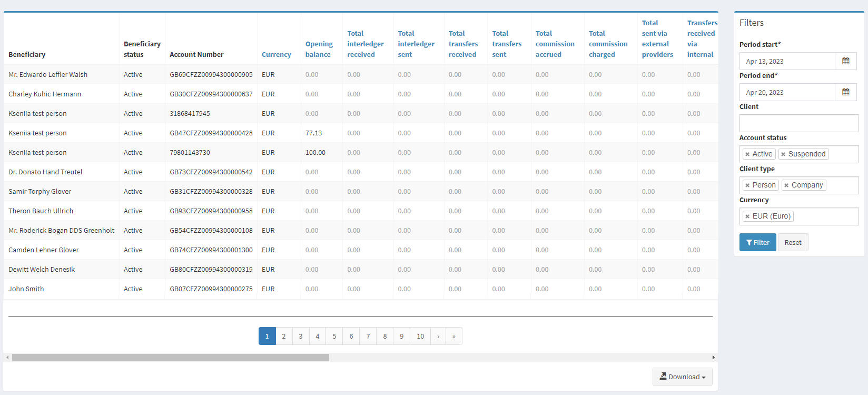Jump to page 10 of results
This screenshot has height=395, width=868.
(x=420, y=336)
